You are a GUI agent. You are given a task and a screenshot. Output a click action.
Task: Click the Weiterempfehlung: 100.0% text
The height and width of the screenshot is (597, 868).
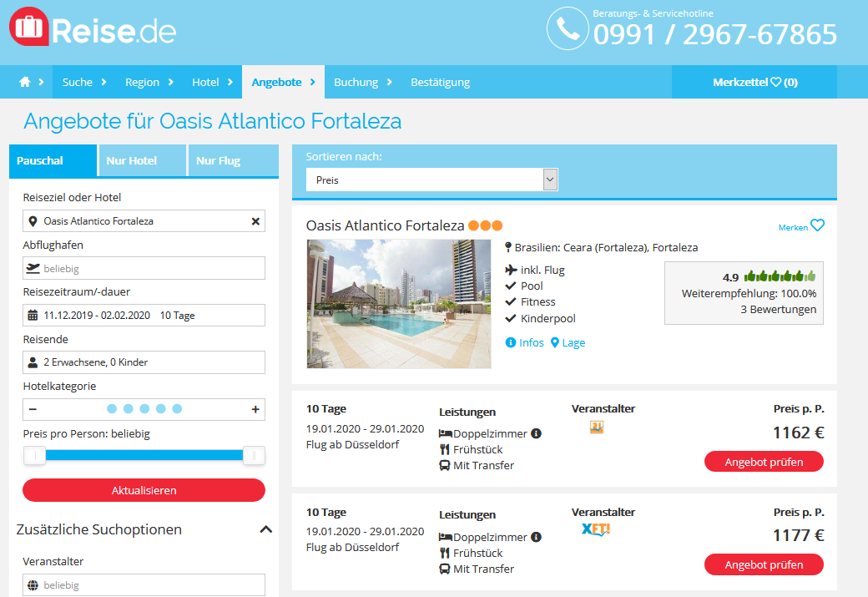coord(749,294)
